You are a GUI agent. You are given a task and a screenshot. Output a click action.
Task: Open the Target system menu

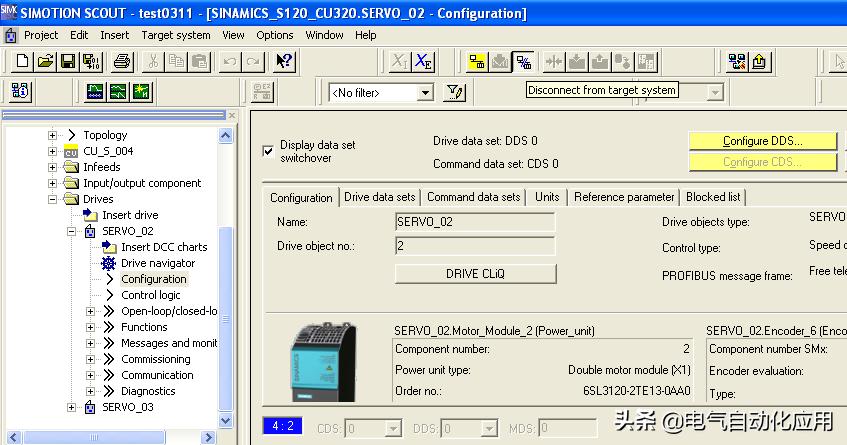[x=176, y=35]
